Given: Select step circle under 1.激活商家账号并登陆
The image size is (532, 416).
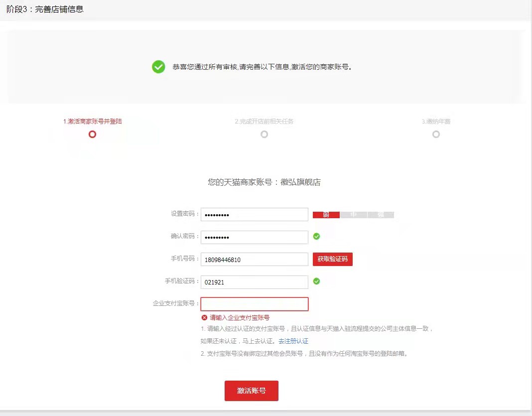Looking at the screenshot, I should [x=92, y=135].
